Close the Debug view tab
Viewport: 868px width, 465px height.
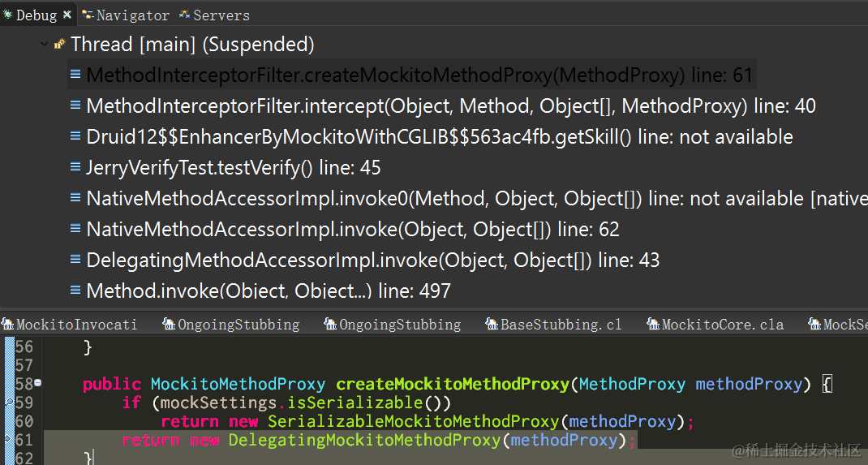point(67,15)
